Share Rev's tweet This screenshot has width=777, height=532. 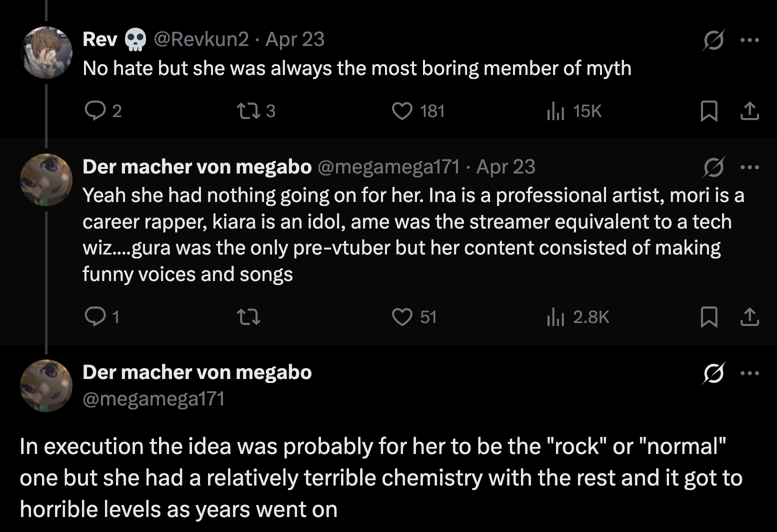pos(749,111)
